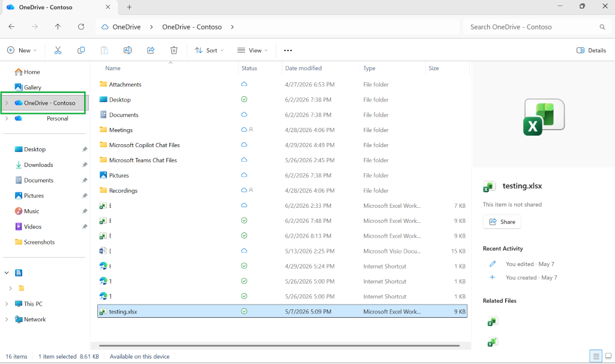The image size is (615, 364).
Task: Unpin Desktop using its pin icon
Action: (84, 150)
